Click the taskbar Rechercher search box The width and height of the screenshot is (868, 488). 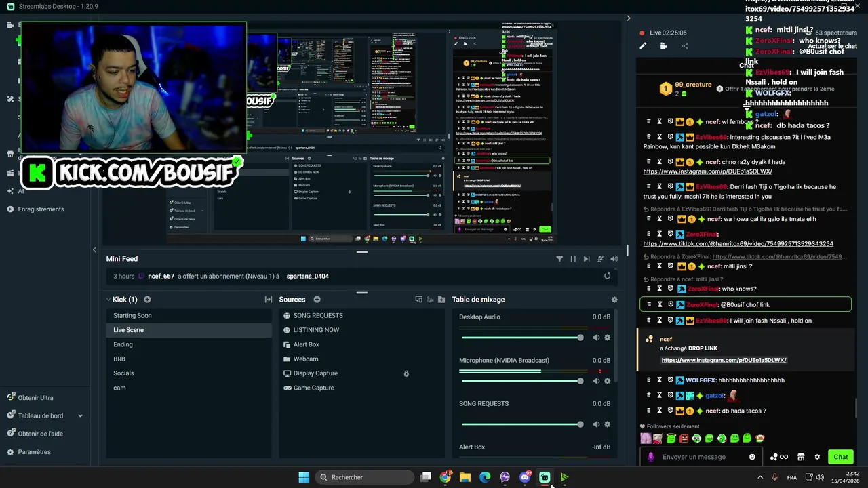tap(366, 477)
